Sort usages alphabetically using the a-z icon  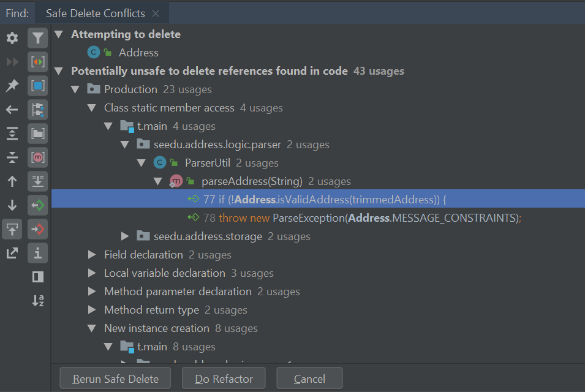click(37, 301)
